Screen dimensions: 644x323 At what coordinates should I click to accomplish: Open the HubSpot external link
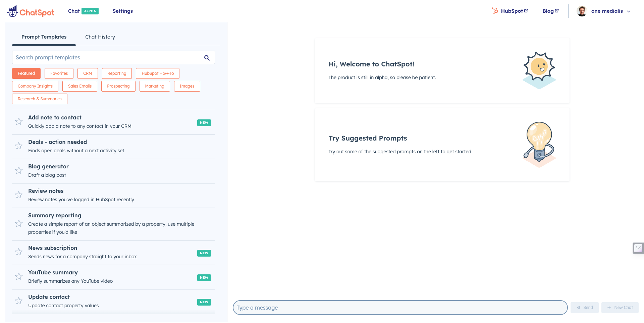(510, 11)
